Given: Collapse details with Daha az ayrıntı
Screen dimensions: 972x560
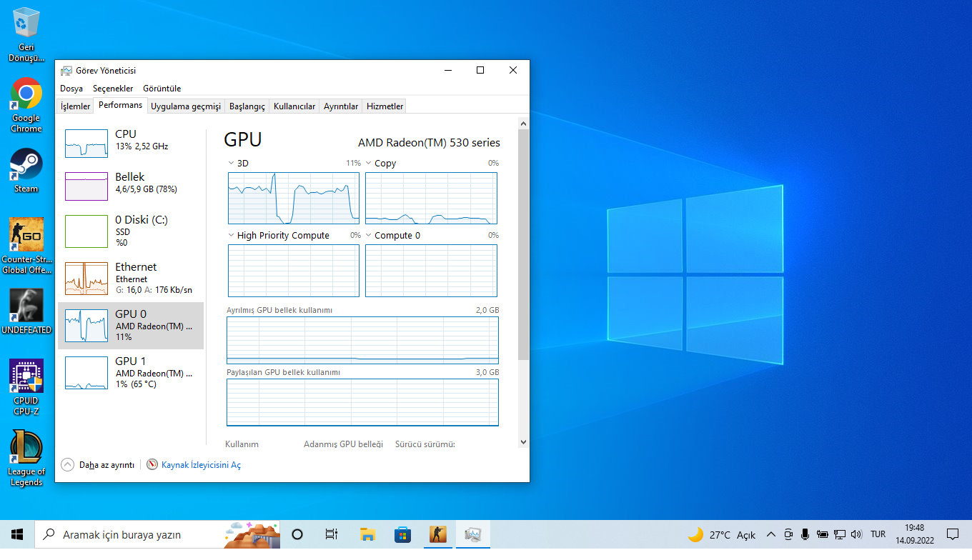Looking at the screenshot, I should (99, 464).
